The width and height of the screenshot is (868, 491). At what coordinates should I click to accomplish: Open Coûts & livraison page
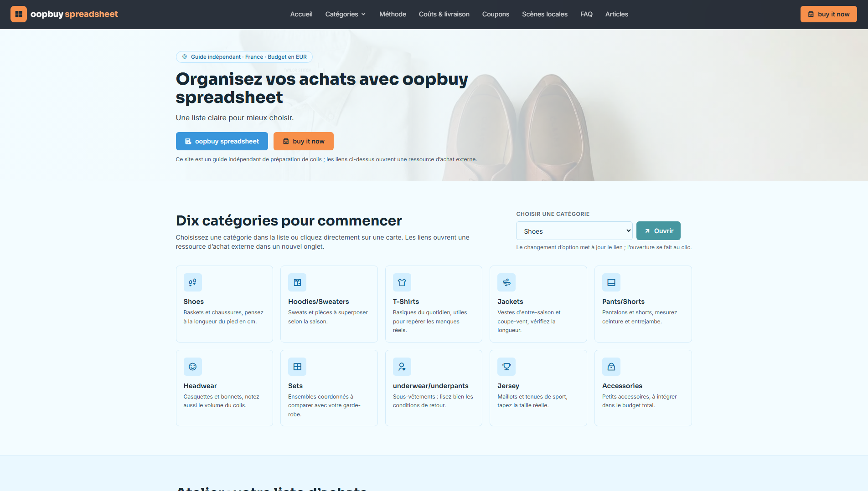pos(444,14)
